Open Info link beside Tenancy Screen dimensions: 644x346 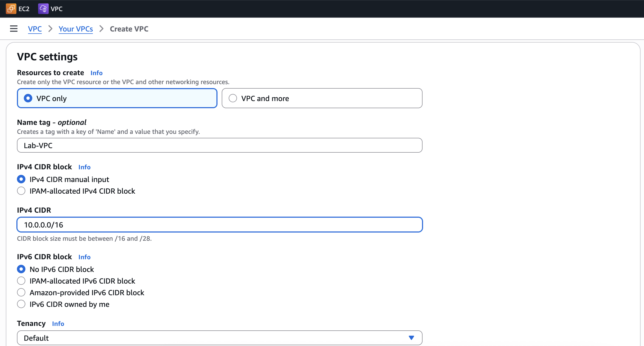point(58,324)
